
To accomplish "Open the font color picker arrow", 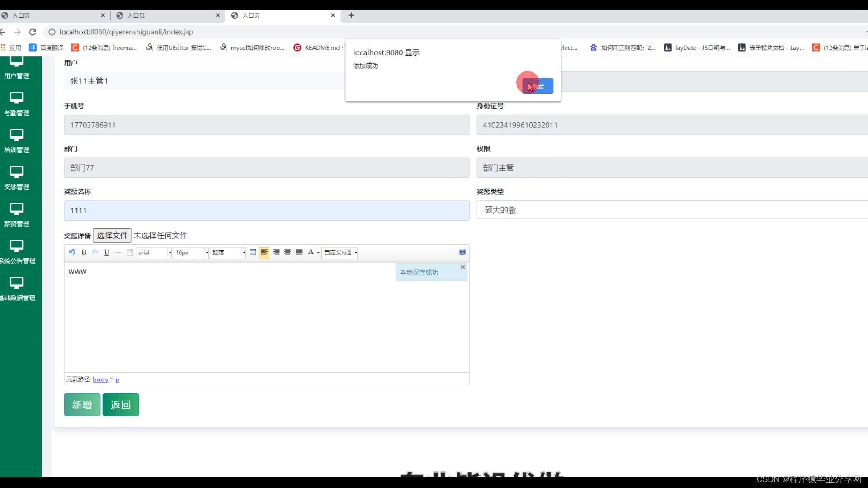I will coord(318,253).
